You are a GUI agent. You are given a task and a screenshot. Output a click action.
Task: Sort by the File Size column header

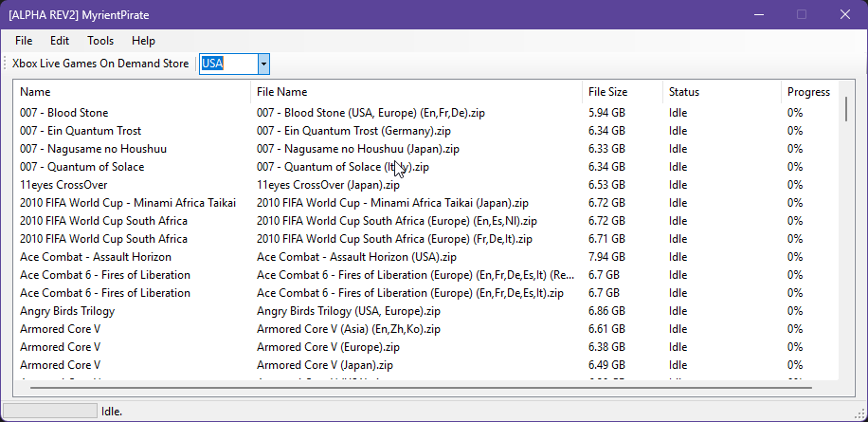point(623,92)
